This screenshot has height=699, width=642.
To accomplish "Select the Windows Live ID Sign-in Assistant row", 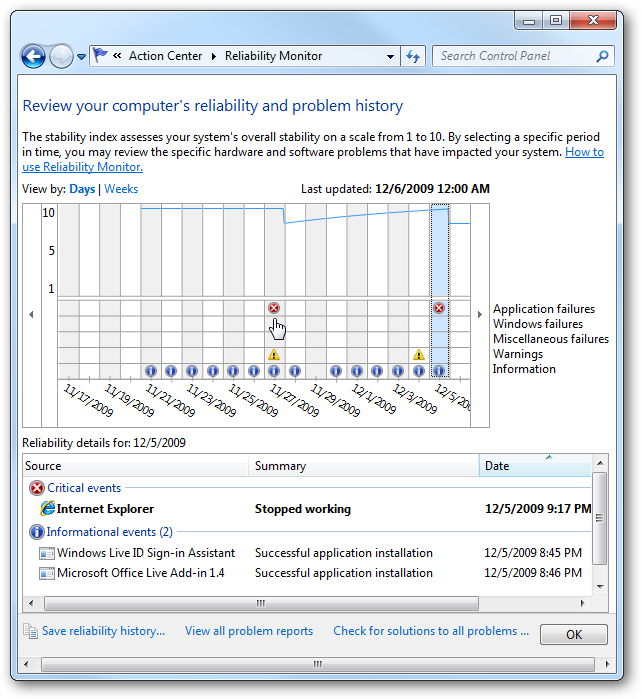I will pos(308,553).
